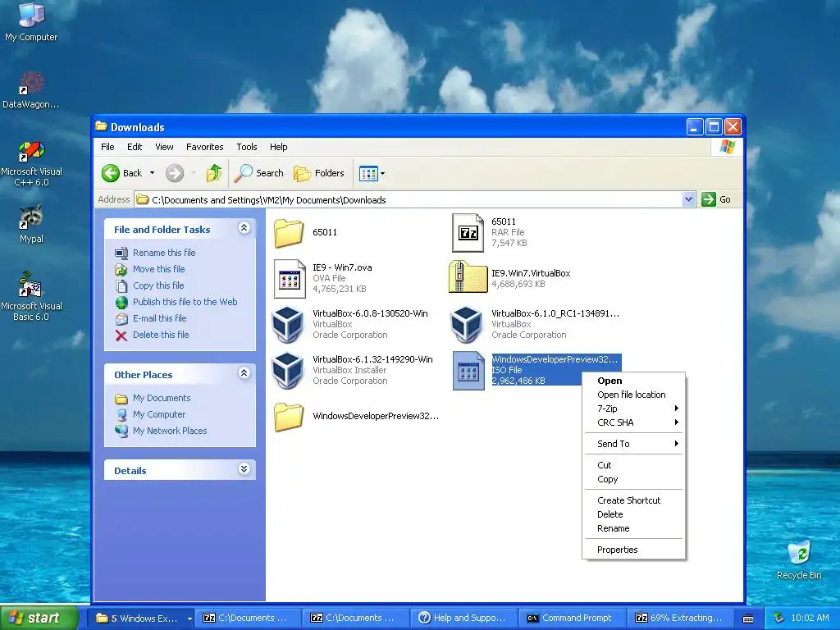
Task: Collapse the File and Folder Tasks panel
Action: [x=244, y=228]
